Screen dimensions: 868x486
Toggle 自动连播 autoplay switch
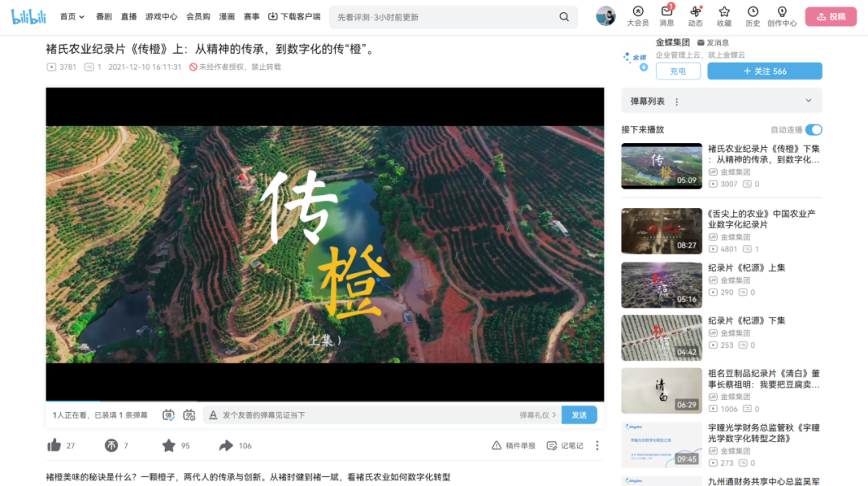813,129
